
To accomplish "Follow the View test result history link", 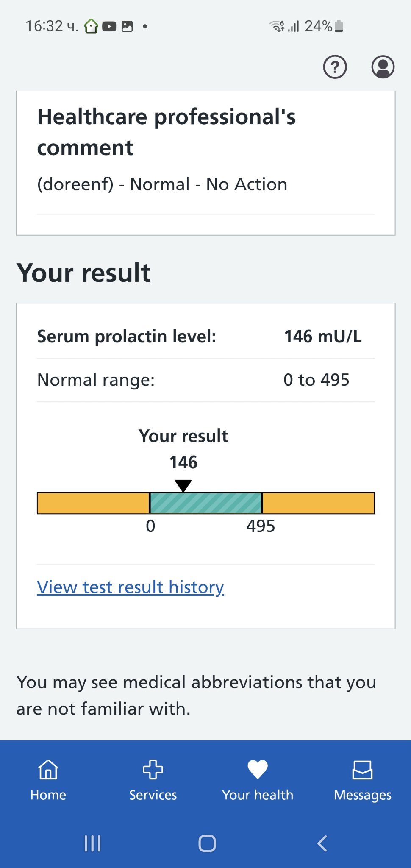I will 131,587.
